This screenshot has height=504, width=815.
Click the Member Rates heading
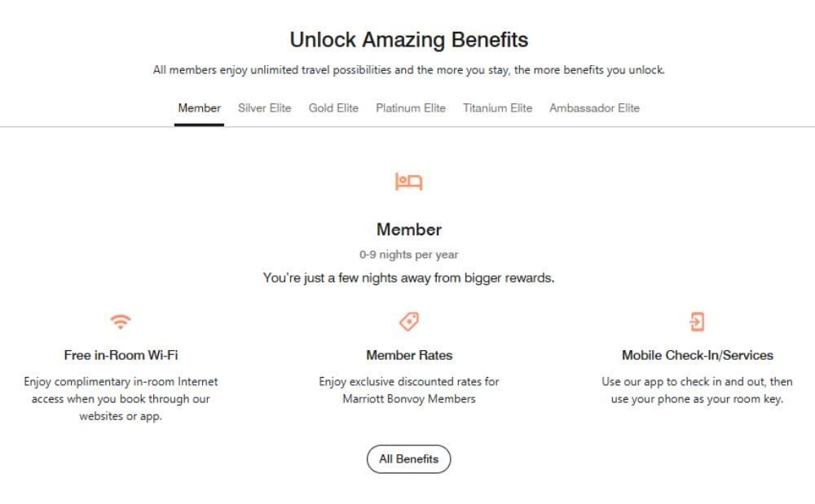pyautogui.click(x=408, y=355)
